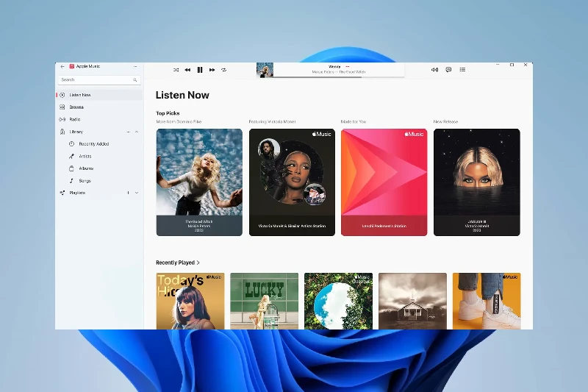Screen dimensions: 588x392
Task: Open the playing next queue list
Action: 462,70
